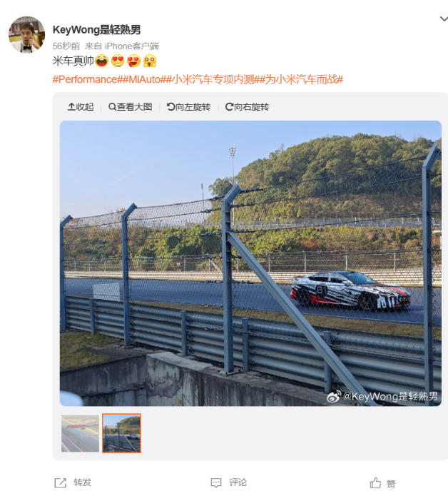Open KeyWong是轻熟男 username link
The height and width of the screenshot is (496, 448).
[x=96, y=30]
